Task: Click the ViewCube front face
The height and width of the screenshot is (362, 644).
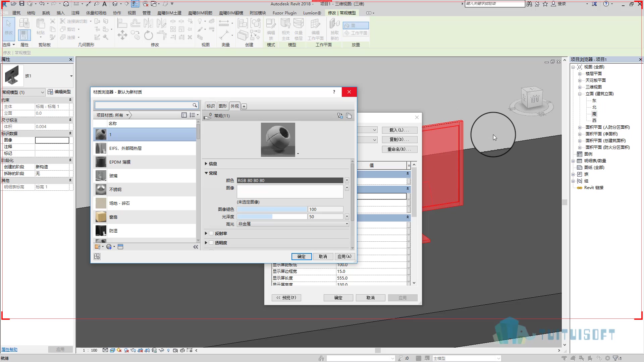Action: (x=534, y=99)
